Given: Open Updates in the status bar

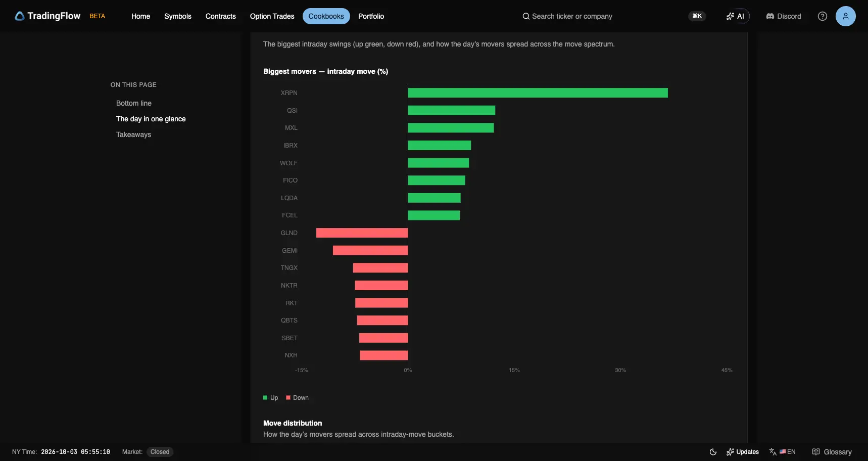Looking at the screenshot, I should pos(743,452).
